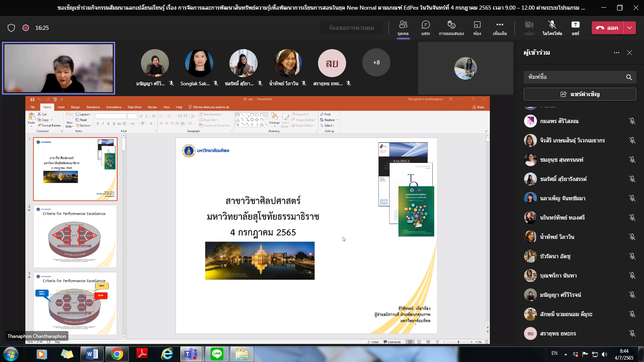Select participant บุณฑริกา นันทา in list
644x362 pixels.
tap(580, 276)
